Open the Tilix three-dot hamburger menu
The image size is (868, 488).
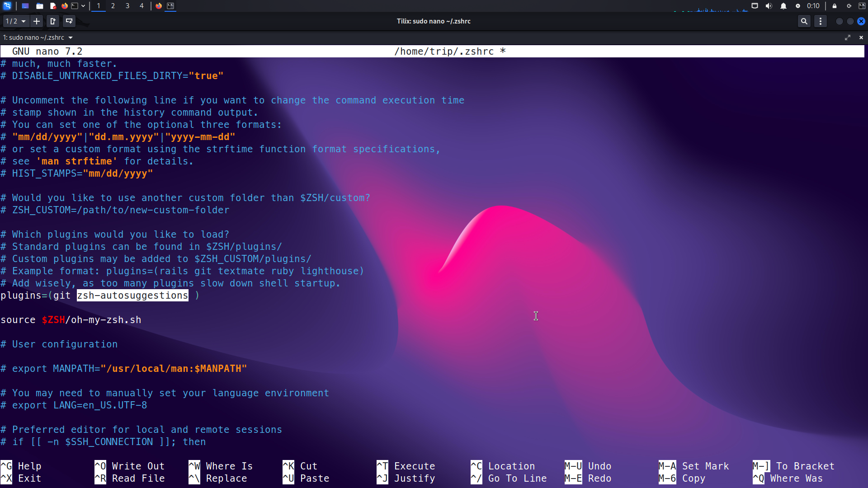pyautogui.click(x=821, y=21)
